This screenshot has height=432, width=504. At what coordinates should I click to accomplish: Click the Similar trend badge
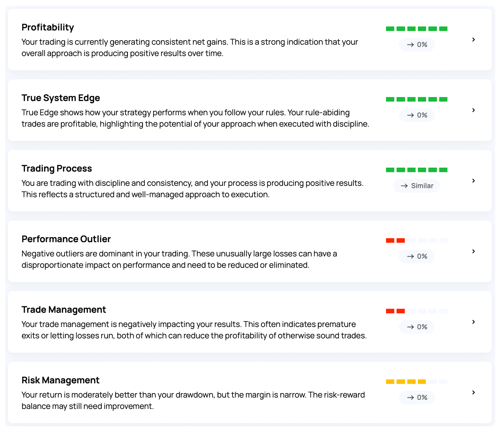point(417,186)
